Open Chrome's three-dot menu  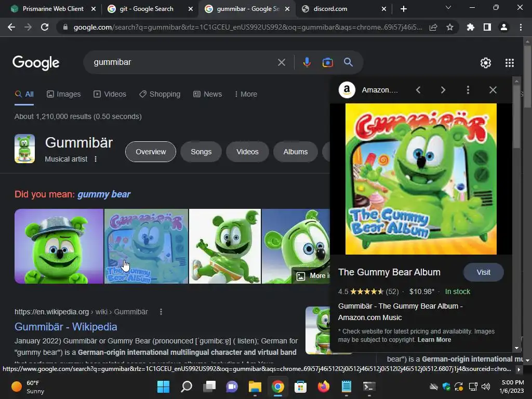pos(521,27)
